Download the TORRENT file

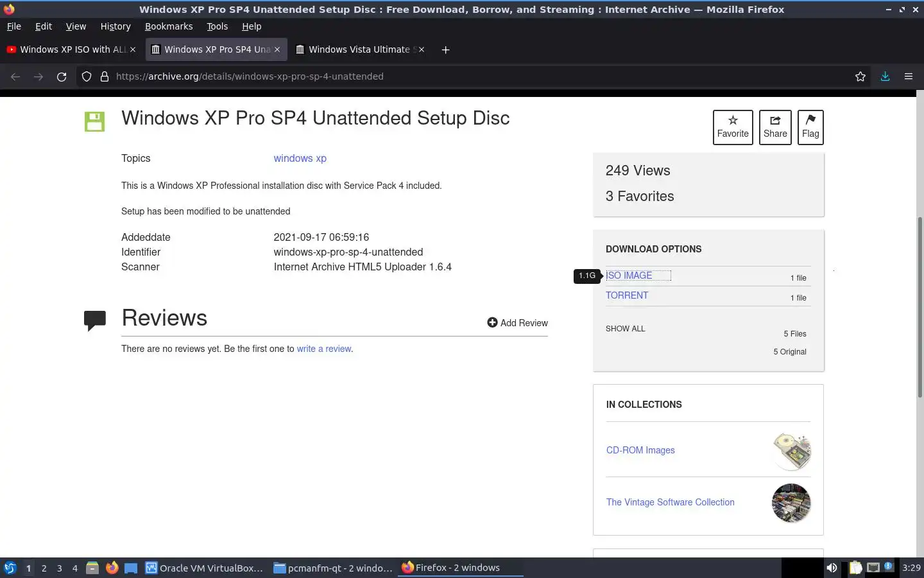[x=627, y=295]
